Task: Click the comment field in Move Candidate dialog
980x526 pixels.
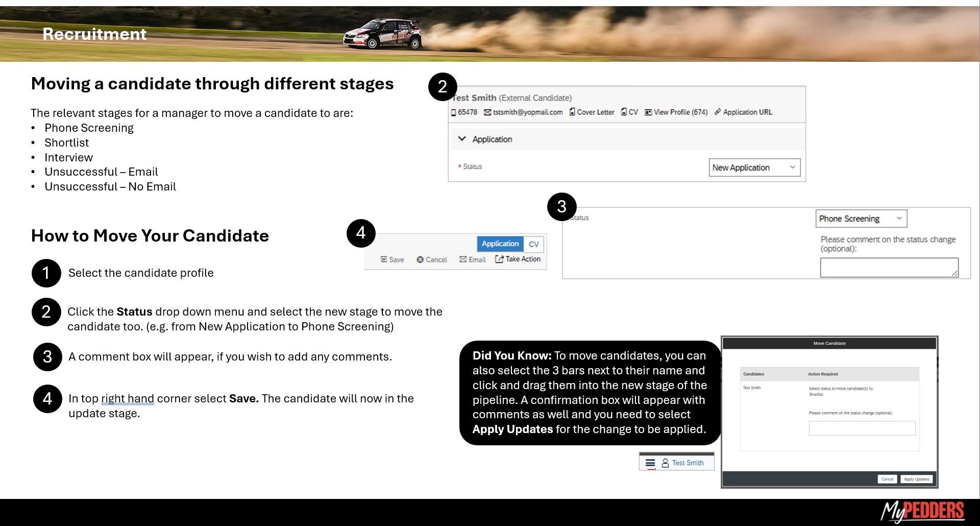Action: coord(862,428)
